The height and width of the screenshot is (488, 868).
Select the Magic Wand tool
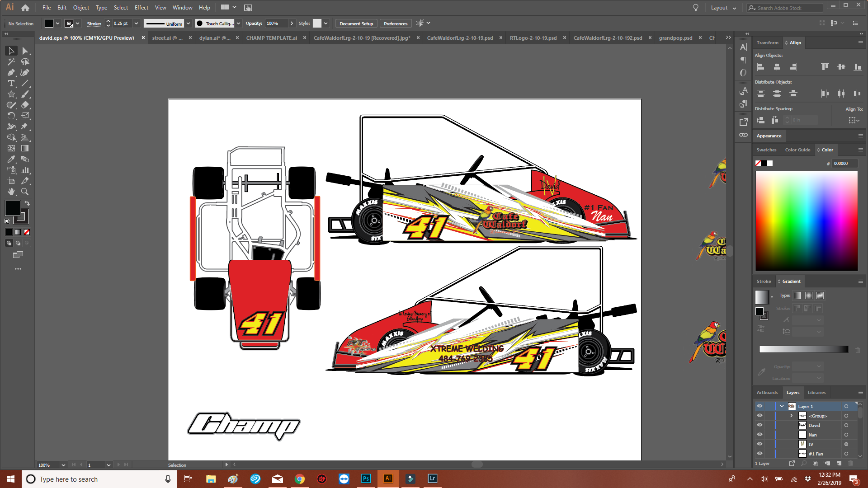(x=11, y=61)
